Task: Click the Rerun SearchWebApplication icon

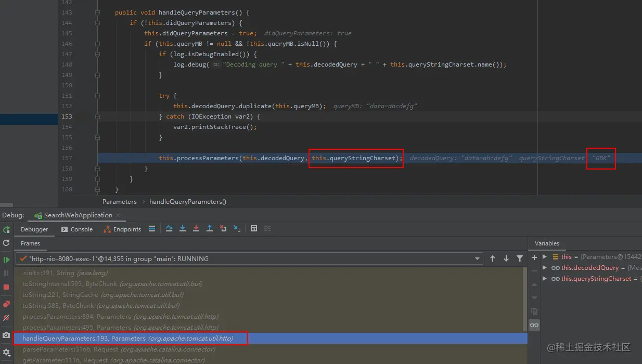Action: click(6, 230)
